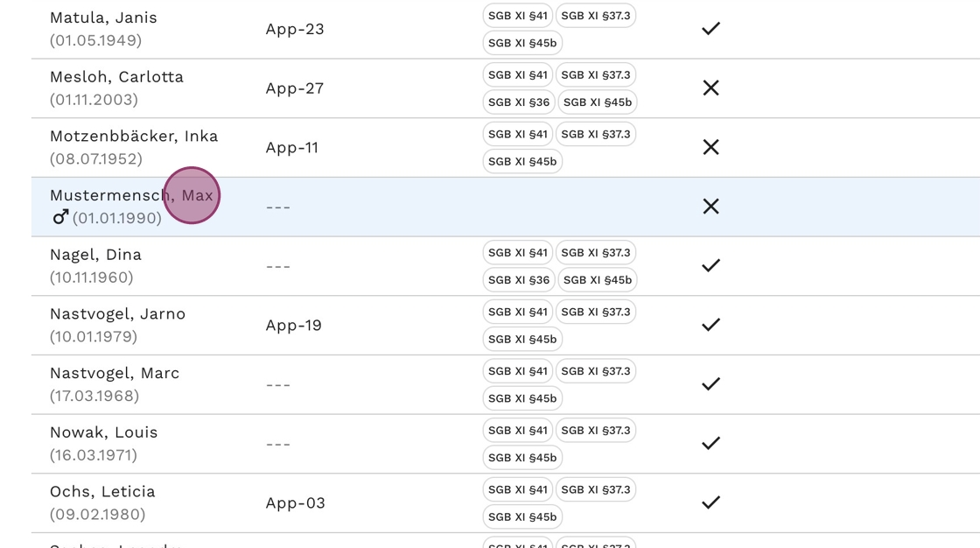Open patient Mustermensch, Max
This screenshot has width=980, height=548.
(x=131, y=195)
